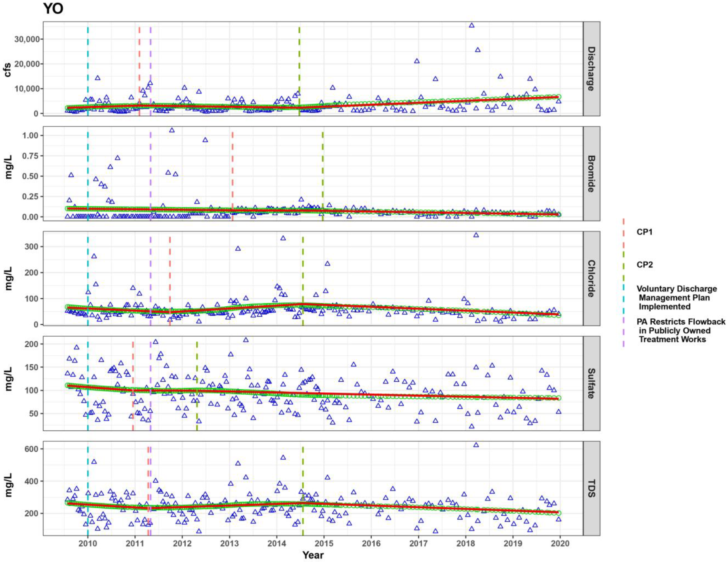Click the Discharge panel strip label
Image resolution: width=728 pixels, height=562 pixels.
point(591,69)
